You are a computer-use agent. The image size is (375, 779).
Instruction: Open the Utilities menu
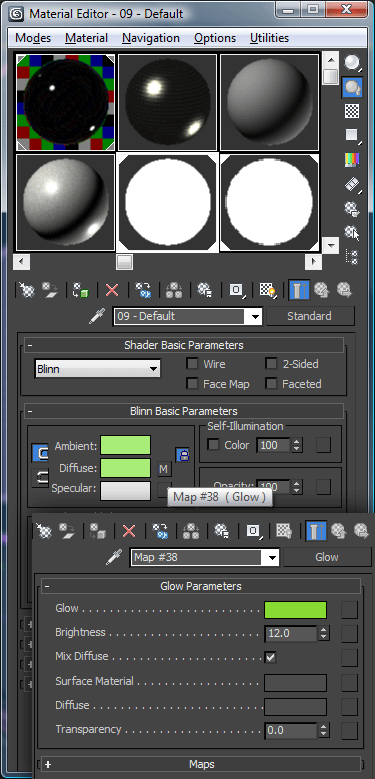(269, 38)
